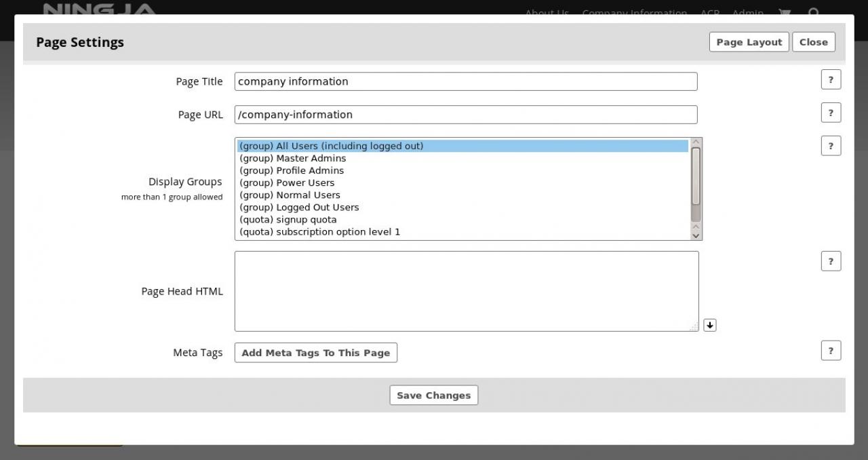Focus the Page URL input field

click(x=465, y=115)
